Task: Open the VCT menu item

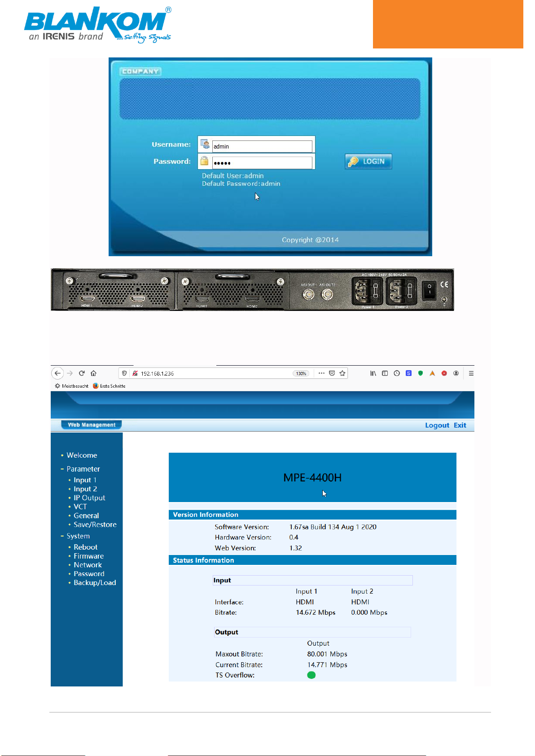Action: (x=80, y=507)
